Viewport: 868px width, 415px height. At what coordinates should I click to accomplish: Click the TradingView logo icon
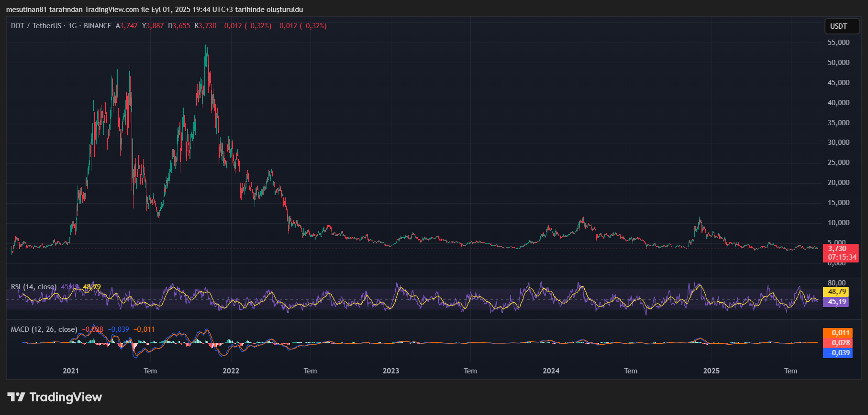pyautogui.click(x=16, y=397)
